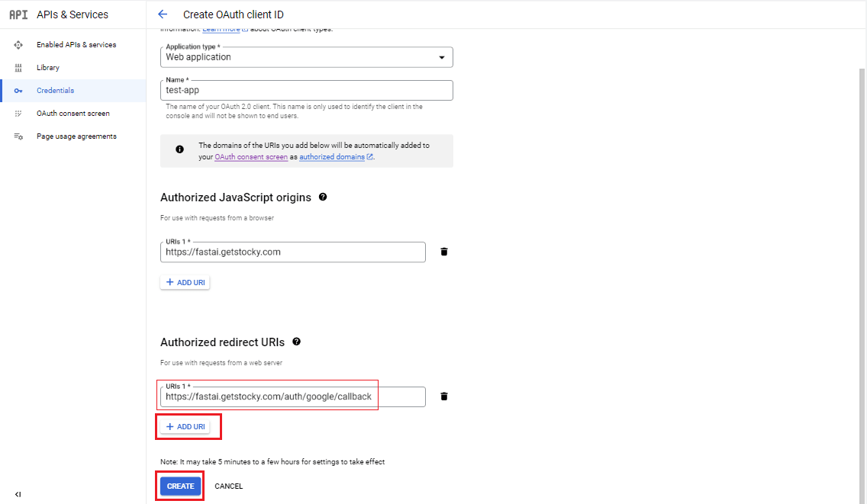Add URI under Authorized redirect URIs

[x=185, y=427]
